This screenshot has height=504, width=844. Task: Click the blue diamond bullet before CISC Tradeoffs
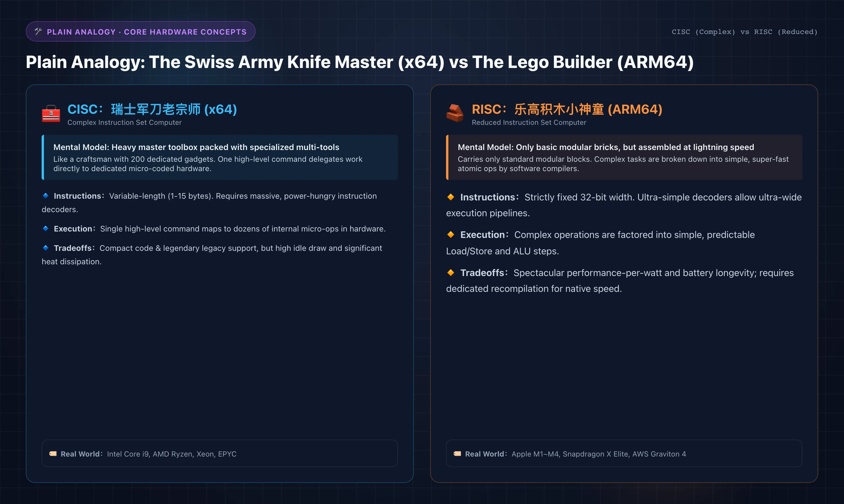click(45, 248)
